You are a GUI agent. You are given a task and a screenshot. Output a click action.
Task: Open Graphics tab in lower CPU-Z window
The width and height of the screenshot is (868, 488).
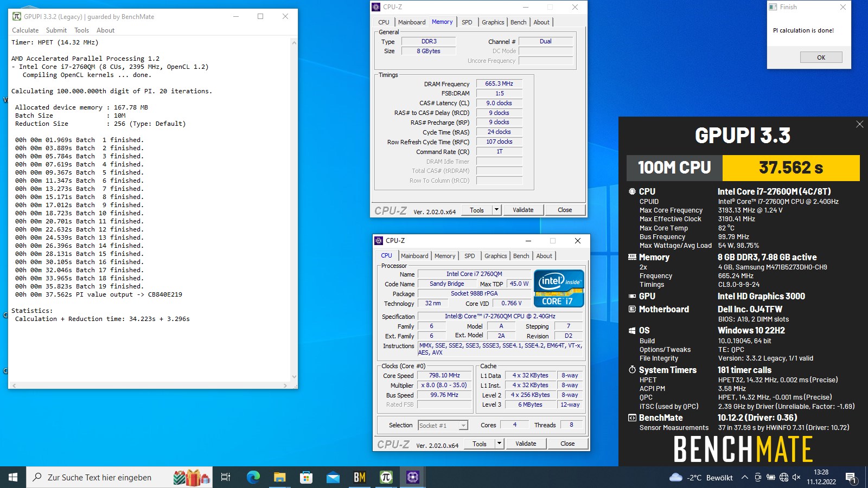click(496, 256)
